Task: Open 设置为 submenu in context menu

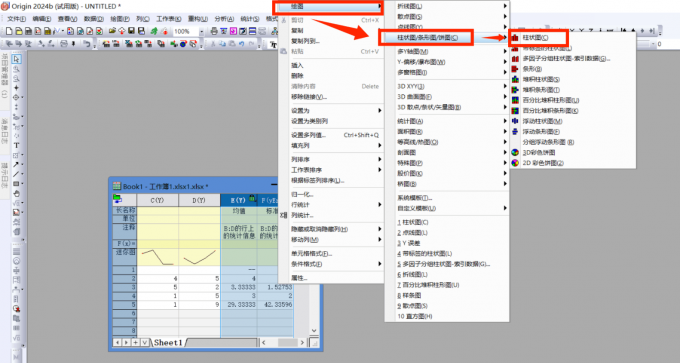Action: [332, 111]
